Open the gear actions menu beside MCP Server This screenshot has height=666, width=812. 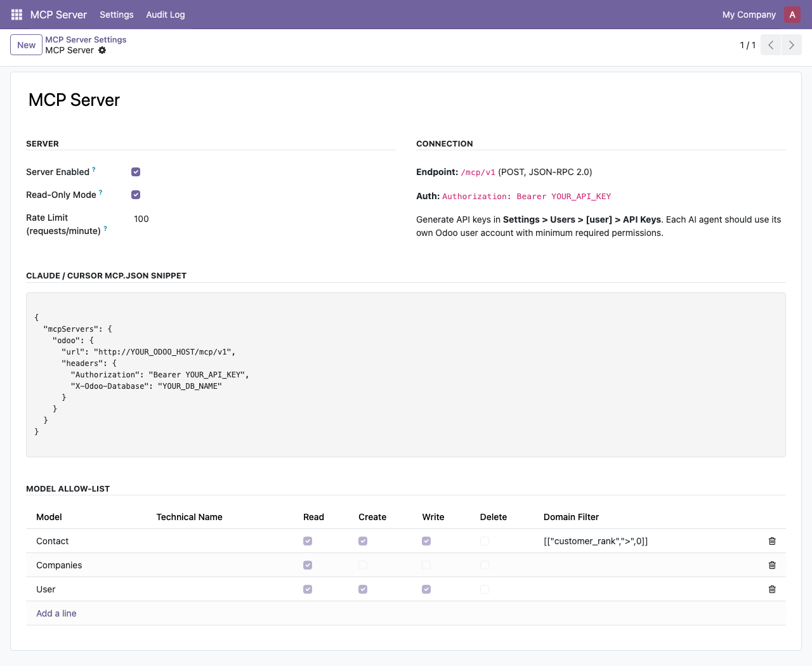tap(102, 50)
